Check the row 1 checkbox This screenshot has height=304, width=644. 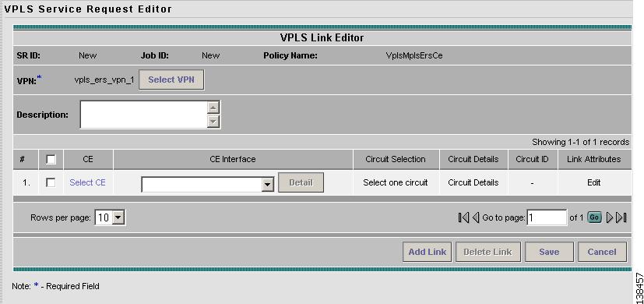51,182
